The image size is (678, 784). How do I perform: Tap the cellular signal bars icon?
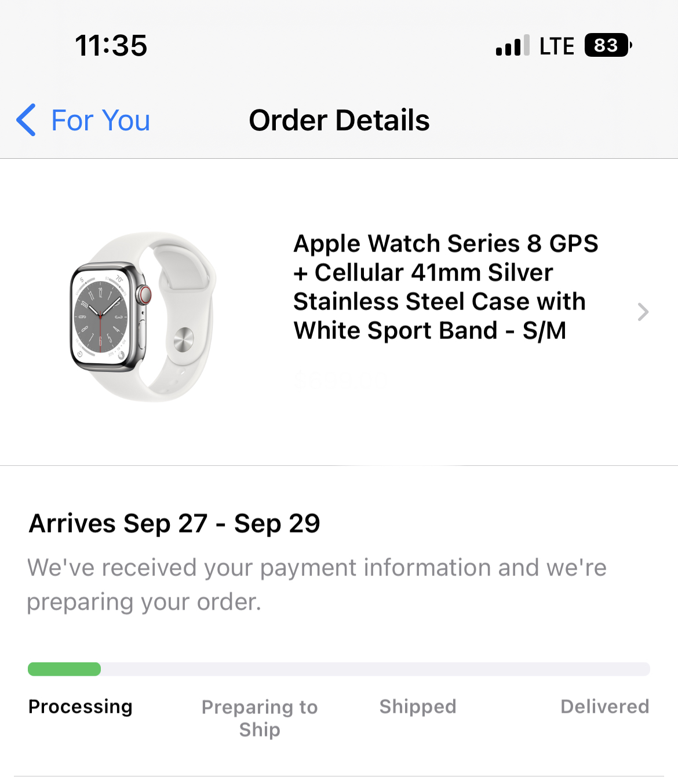[x=512, y=46]
